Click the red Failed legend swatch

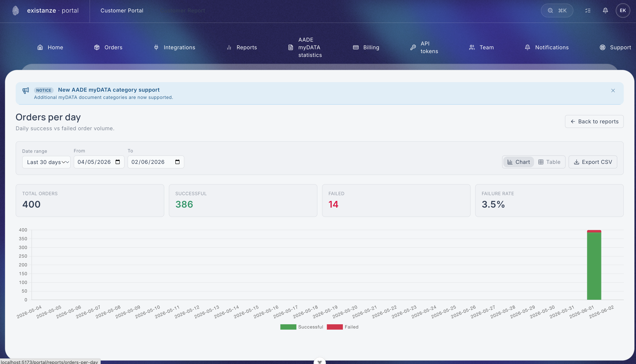pyautogui.click(x=334, y=327)
